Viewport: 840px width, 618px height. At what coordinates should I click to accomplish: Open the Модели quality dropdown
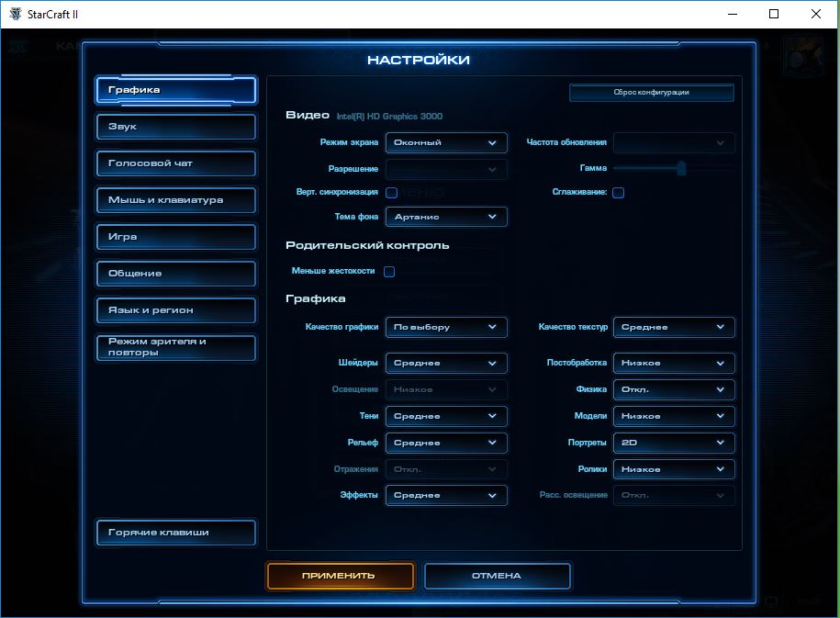point(674,416)
